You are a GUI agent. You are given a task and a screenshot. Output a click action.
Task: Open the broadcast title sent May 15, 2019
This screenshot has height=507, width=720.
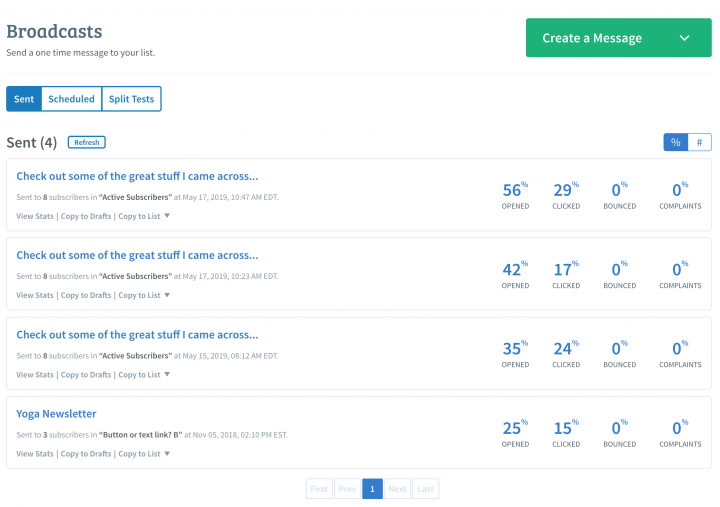click(137, 335)
